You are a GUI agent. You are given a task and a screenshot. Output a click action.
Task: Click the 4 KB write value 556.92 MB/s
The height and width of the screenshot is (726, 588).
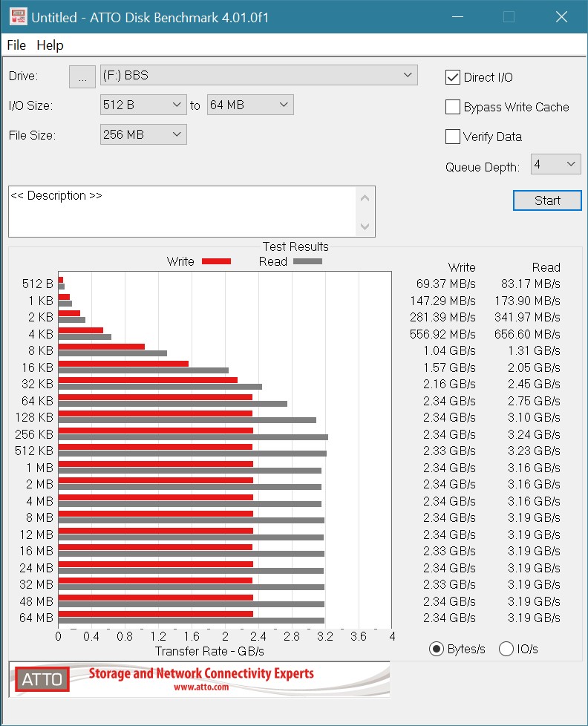pos(442,334)
